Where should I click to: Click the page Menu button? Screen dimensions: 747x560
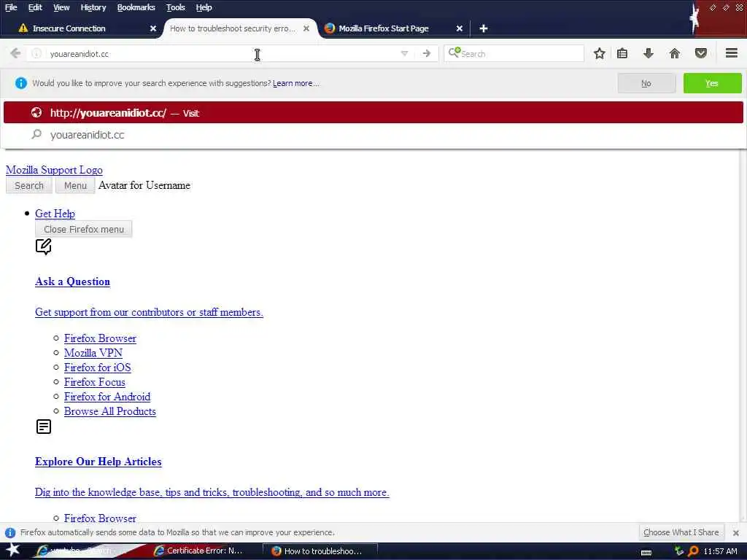pyautogui.click(x=75, y=186)
